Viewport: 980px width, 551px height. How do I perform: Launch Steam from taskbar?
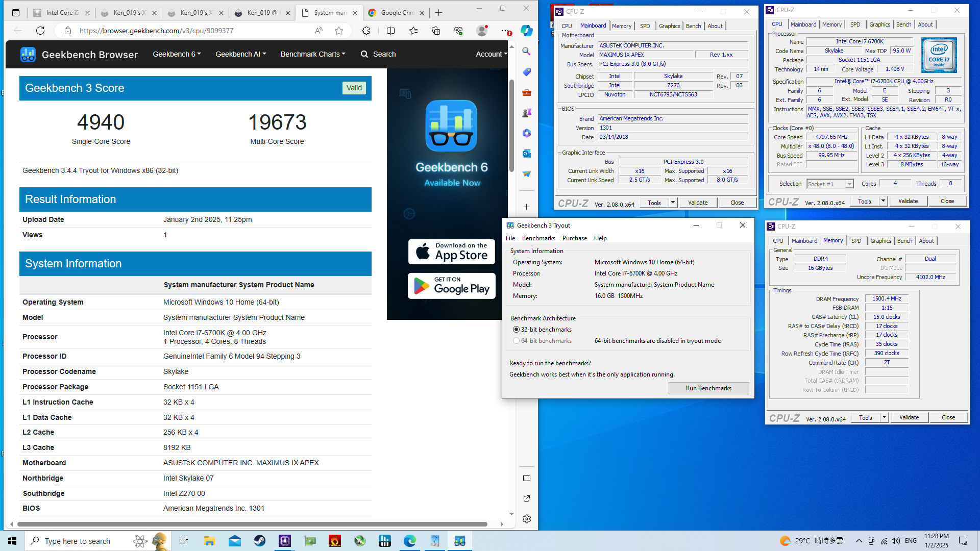(260, 541)
